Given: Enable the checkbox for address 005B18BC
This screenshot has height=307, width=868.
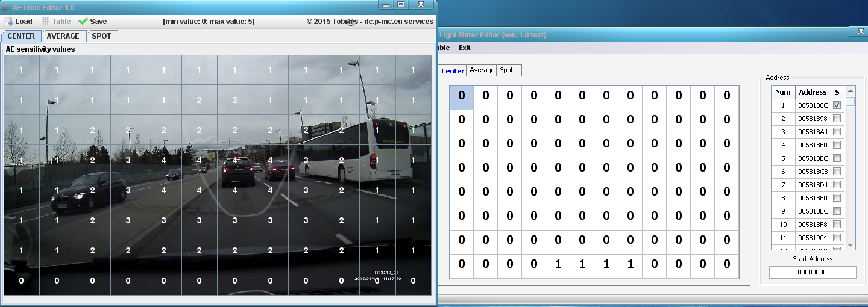Looking at the screenshot, I should pos(837,158).
